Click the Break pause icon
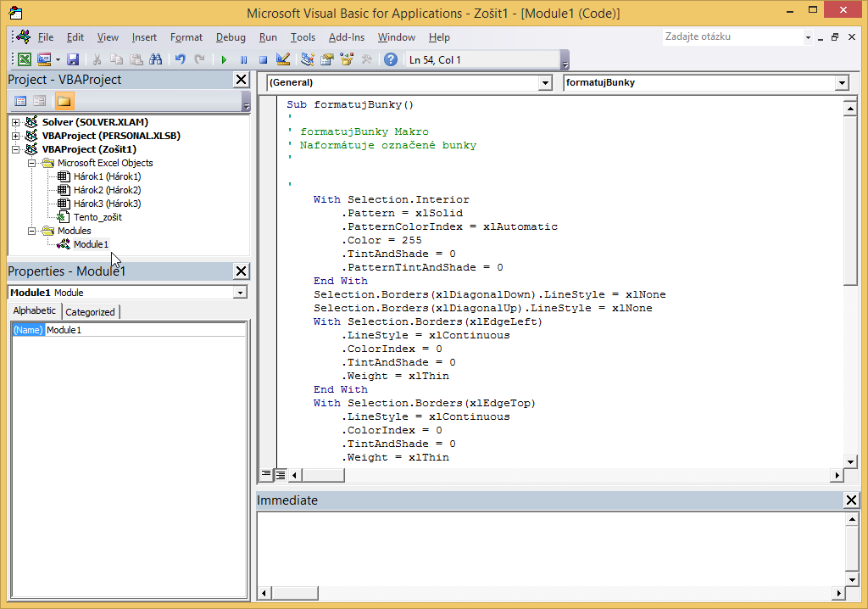The width and height of the screenshot is (868, 609). pyautogui.click(x=243, y=59)
